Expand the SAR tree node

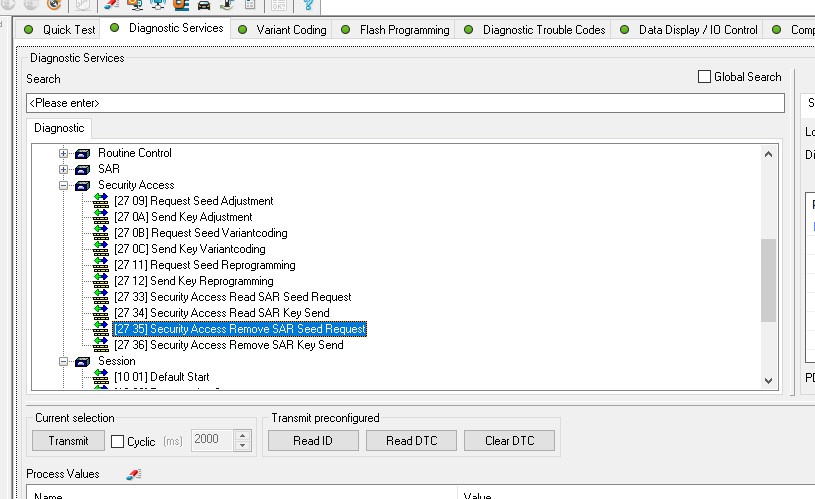(64, 169)
